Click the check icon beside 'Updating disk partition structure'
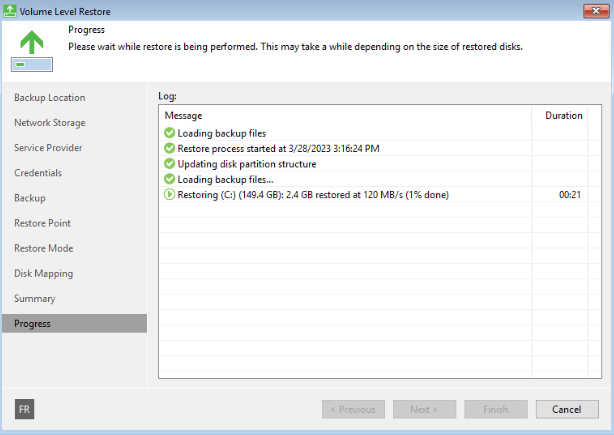Viewport: 614px width, 435px height. (169, 164)
